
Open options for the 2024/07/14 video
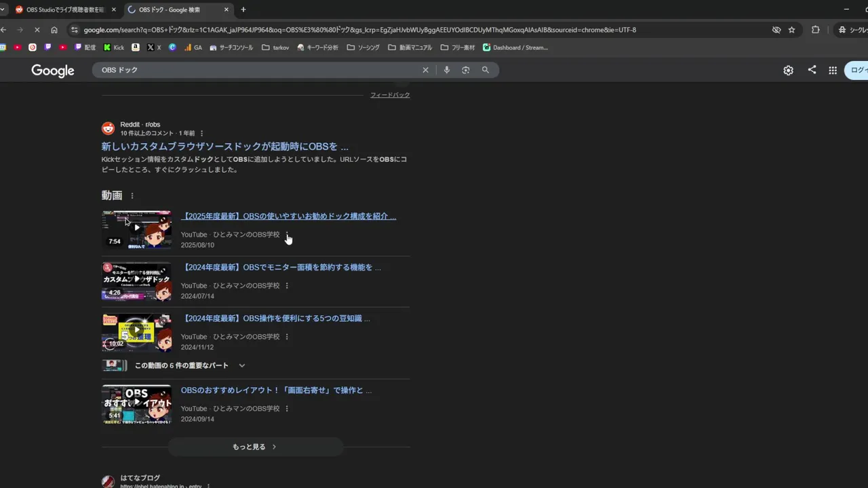pyautogui.click(x=287, y=286)
